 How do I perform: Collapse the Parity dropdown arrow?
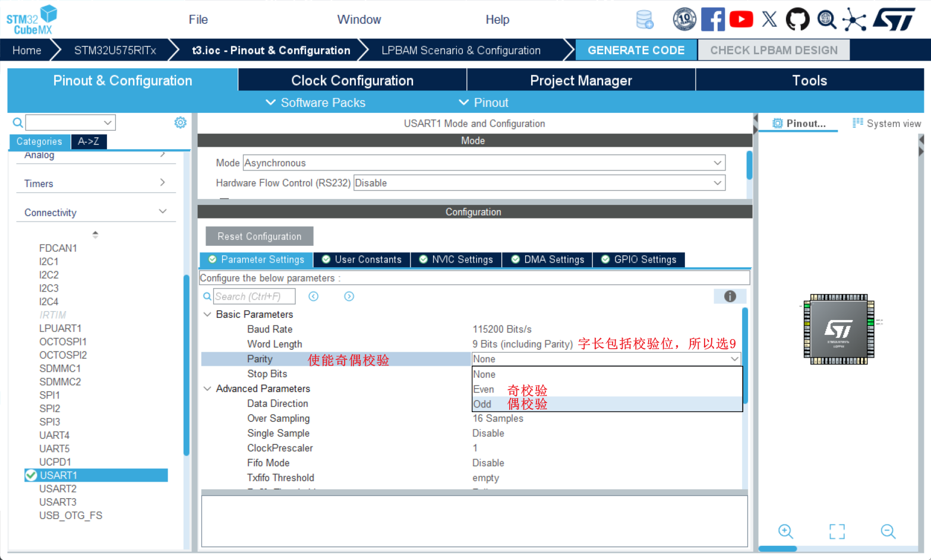pos(735,359)
